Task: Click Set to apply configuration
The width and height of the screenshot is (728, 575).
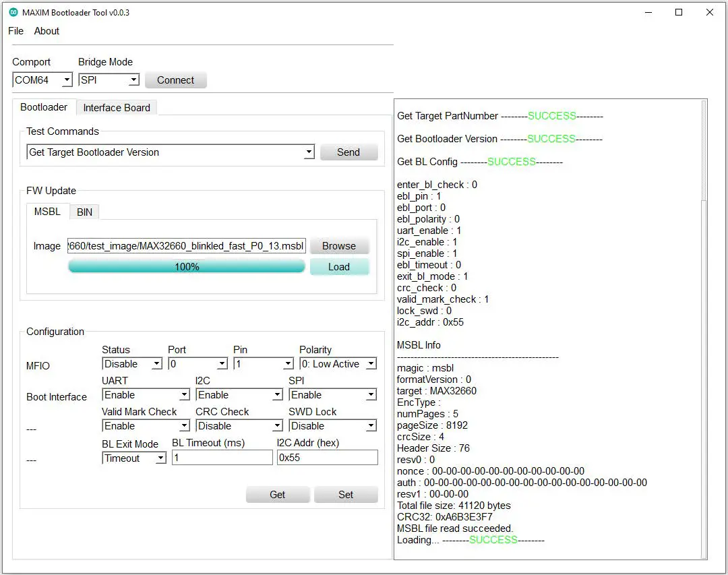Action: pos(346,494)
